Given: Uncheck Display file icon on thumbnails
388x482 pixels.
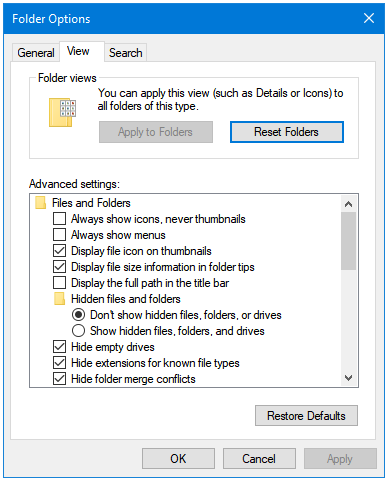Looking at the screenshot, I should (x=59, y=251).
